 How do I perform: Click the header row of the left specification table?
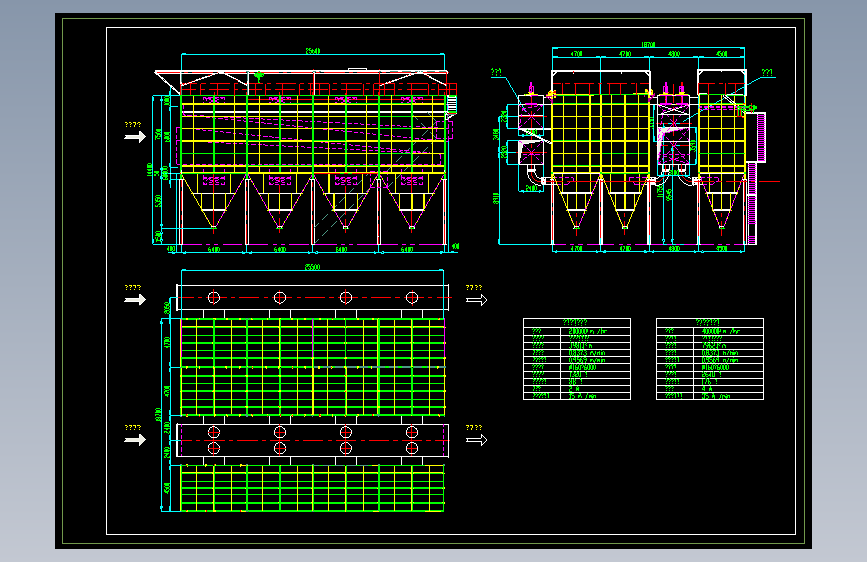point(577,322)
